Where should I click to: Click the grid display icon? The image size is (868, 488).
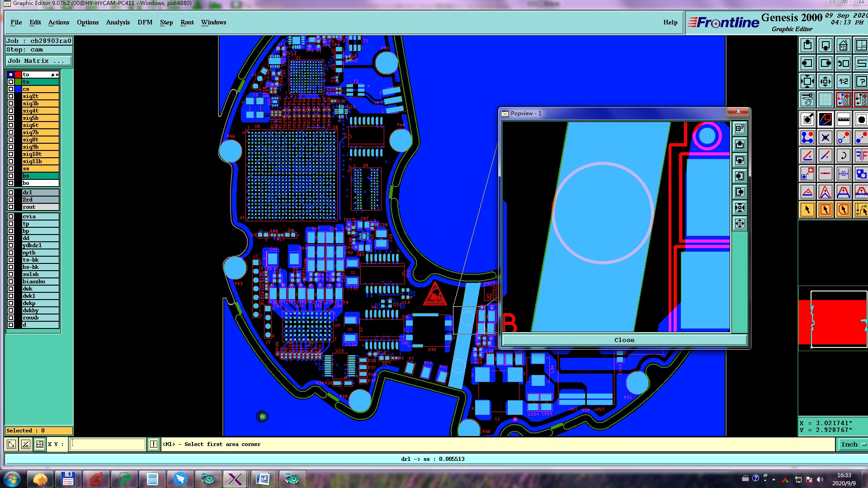point(825,99)
